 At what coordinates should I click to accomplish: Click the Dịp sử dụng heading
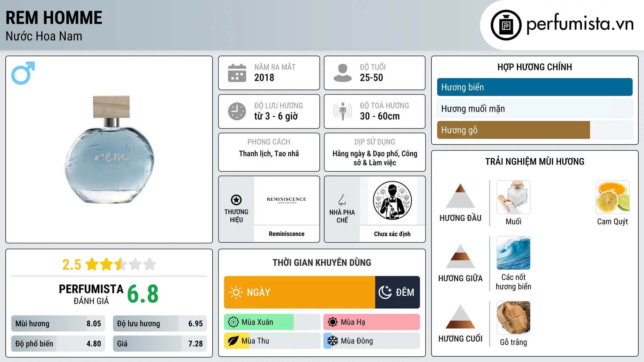375,142
